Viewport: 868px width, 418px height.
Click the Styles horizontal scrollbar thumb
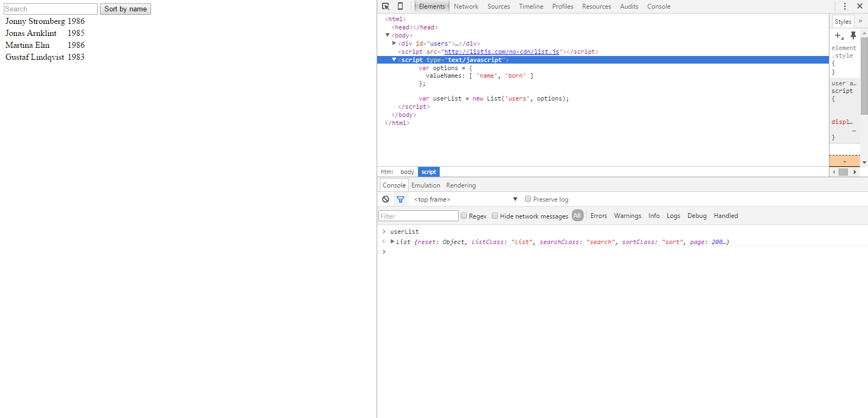(x=843, y=172)
